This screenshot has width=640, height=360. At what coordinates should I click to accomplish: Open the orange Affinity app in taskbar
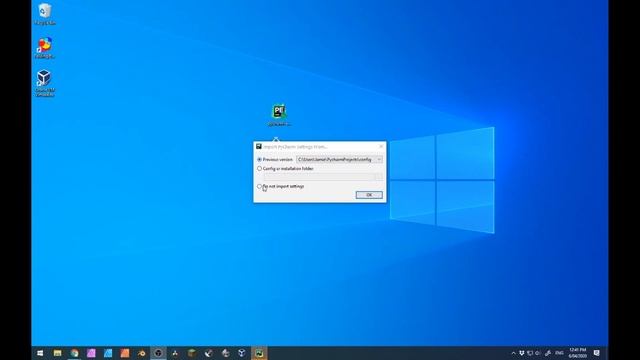coord(124,353)
